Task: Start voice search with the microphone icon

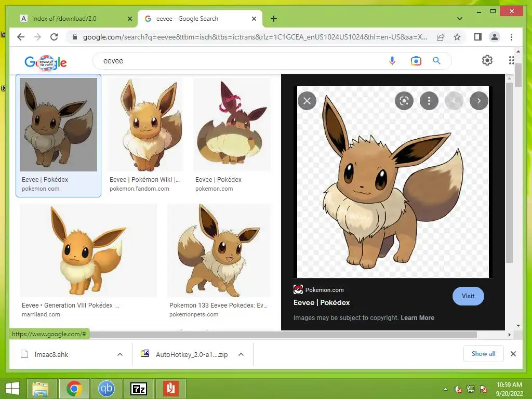Action: (392, 61)
